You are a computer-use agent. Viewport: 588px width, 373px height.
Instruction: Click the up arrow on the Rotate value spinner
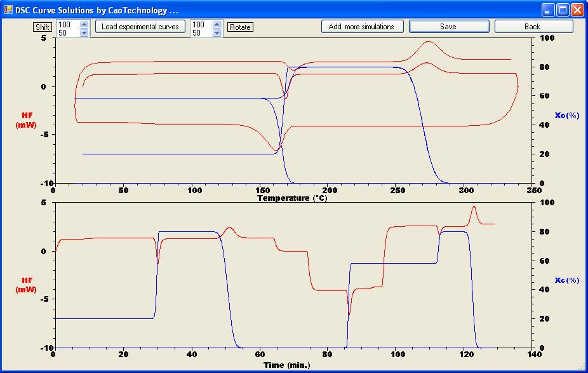217,23
